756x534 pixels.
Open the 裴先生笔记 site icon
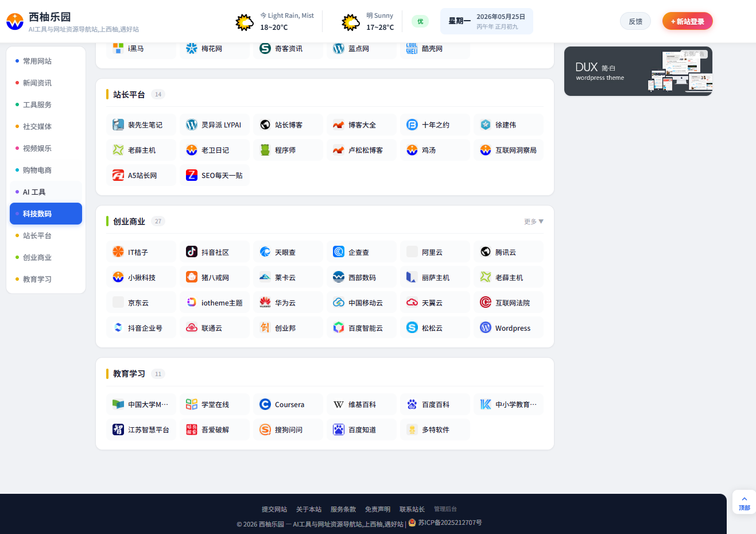[118, 125]
